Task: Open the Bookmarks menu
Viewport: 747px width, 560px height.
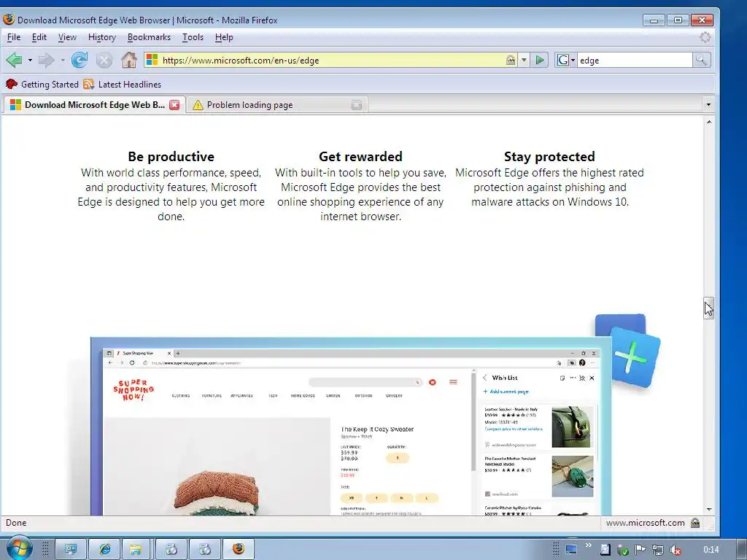Action: pos(149,37)
